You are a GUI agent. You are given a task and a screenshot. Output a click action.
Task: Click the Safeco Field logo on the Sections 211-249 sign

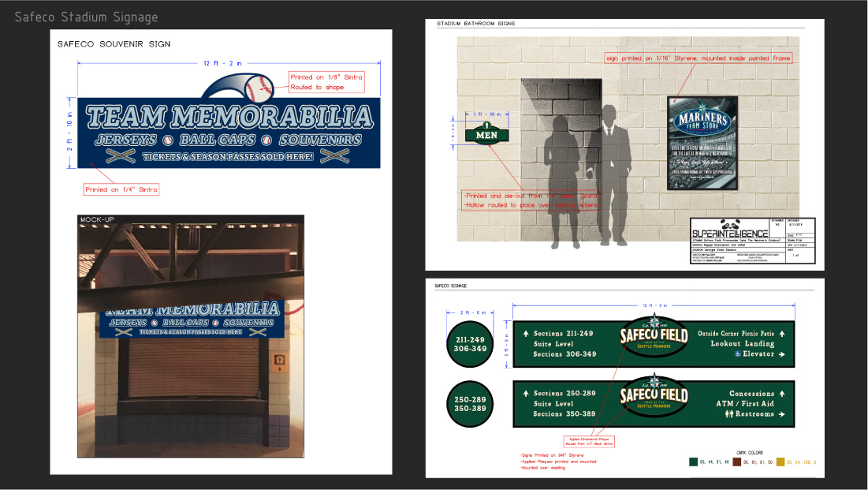point(654,335)
